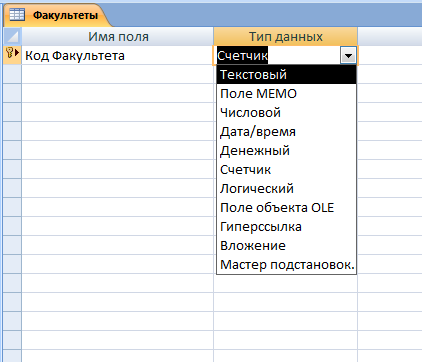Open the Счетчик data type dropdown arrow
The image size is (422, 362).
(x=348, y=55)
